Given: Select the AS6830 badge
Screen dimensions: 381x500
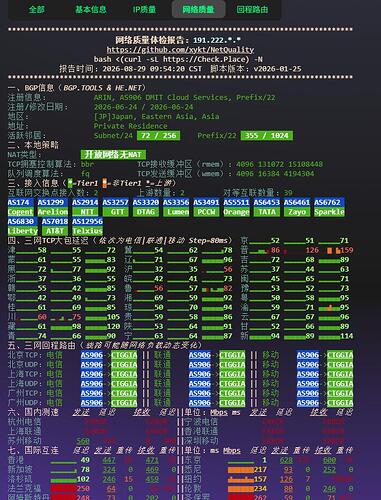Looking at the screenshot, I should click(x=22, y=221).
